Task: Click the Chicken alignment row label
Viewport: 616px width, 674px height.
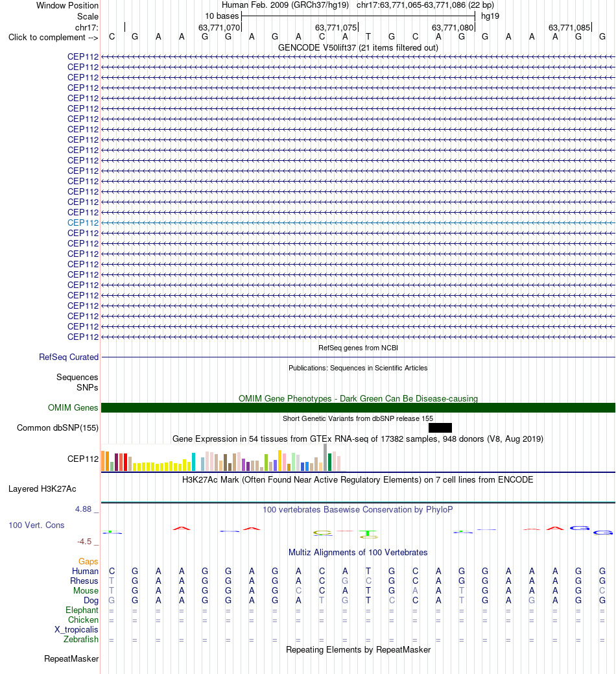Action: pos(84,620)
